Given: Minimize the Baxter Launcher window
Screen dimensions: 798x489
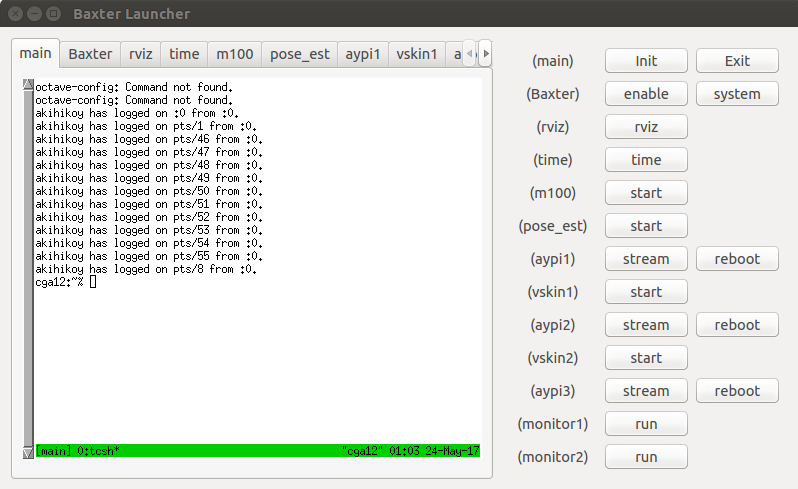Looking at the screenshot, I should click(x=34, y=14).
